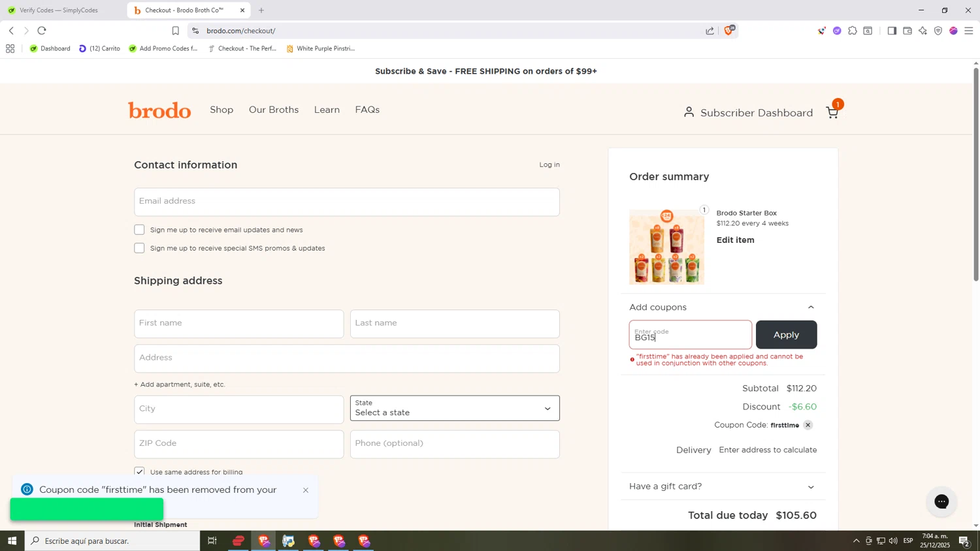Focus the Email address field
The image size is (980, 551).
[347, 202]
